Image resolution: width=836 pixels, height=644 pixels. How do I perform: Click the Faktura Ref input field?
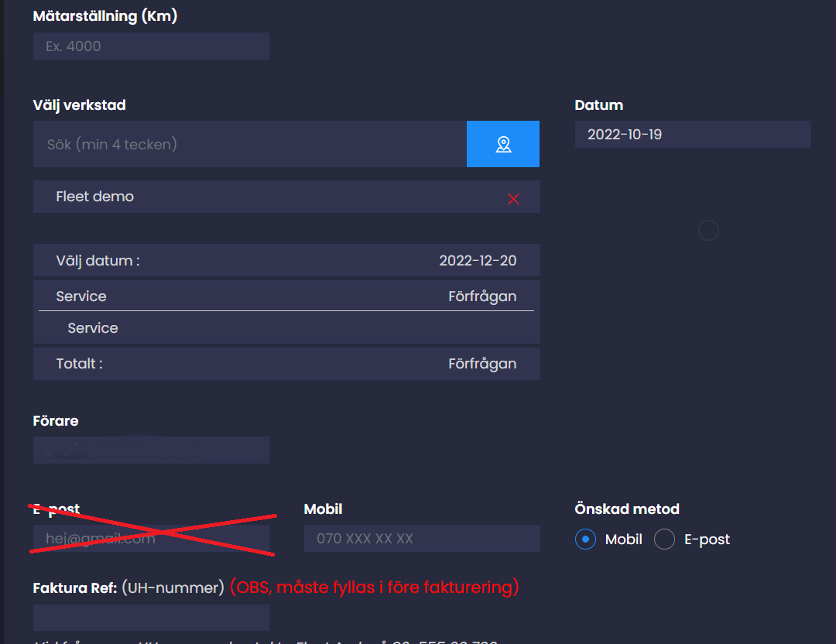(151, 618)
